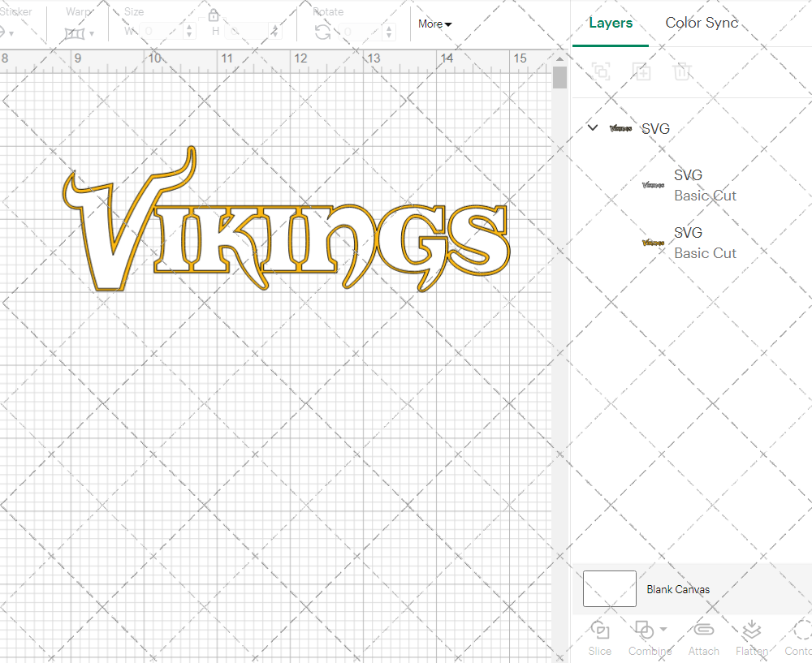Click the Contour tool
Screen dimensions: 812x663
click(x=798, y=638)
